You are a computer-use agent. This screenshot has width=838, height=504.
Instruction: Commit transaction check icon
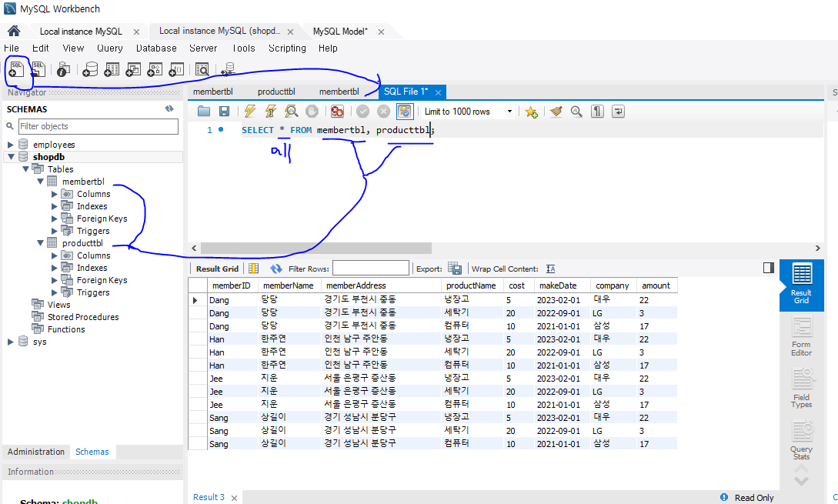pos(363,111)
